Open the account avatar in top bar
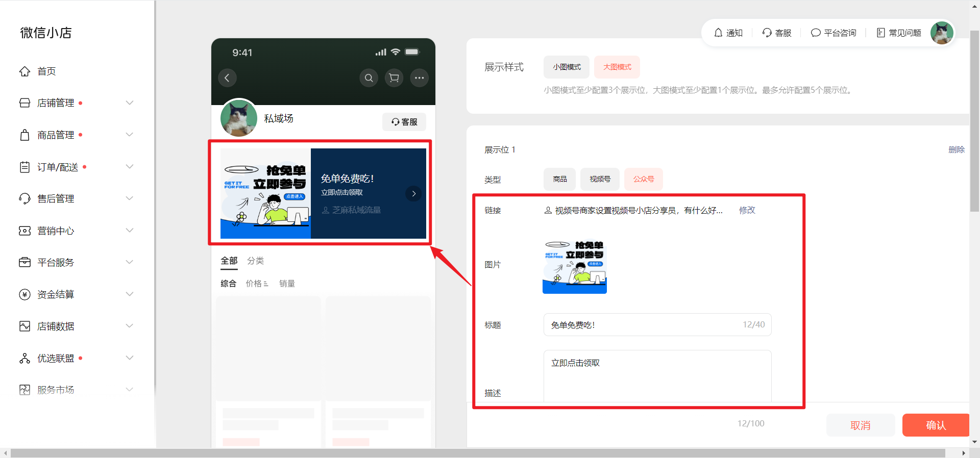 pyautogui.click(x=942, y=33)
